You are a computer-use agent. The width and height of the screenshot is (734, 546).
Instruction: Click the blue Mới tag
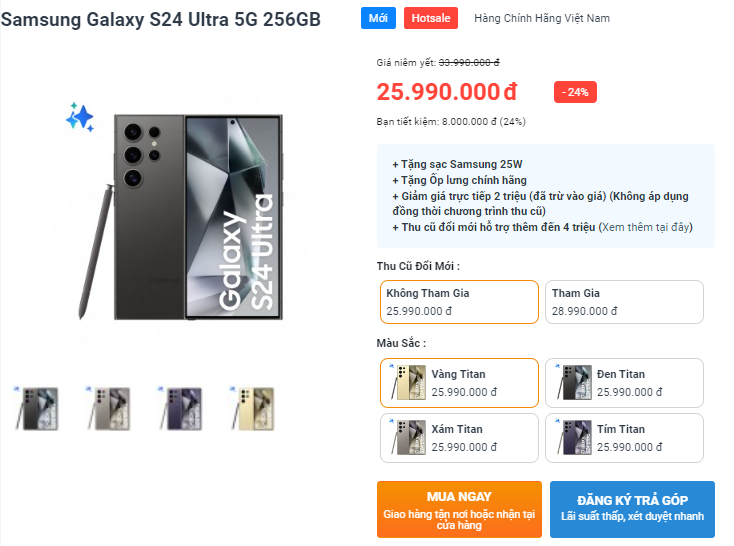pyautogui.click(x=378, y=18)
